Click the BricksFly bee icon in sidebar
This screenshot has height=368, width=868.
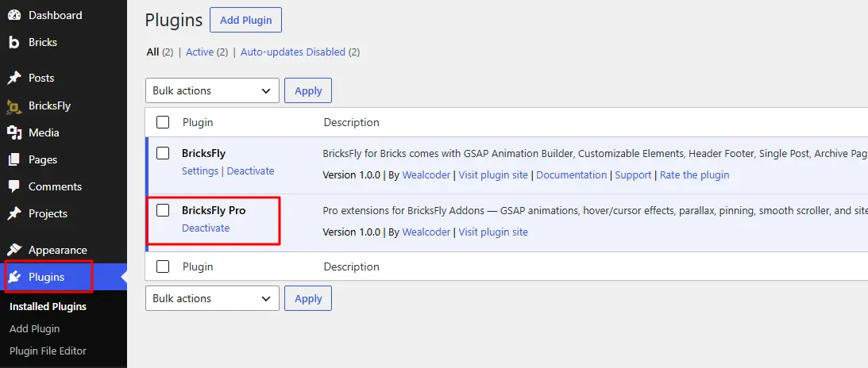14,106
